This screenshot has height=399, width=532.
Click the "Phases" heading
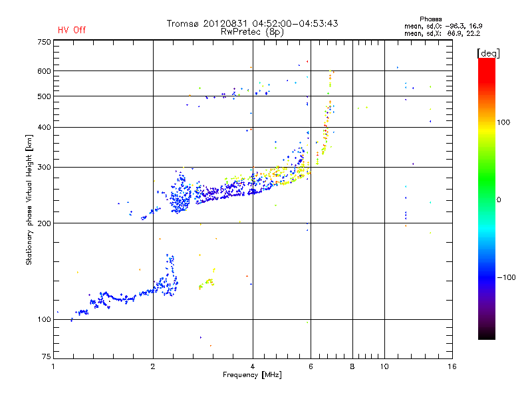click(430, 19)
